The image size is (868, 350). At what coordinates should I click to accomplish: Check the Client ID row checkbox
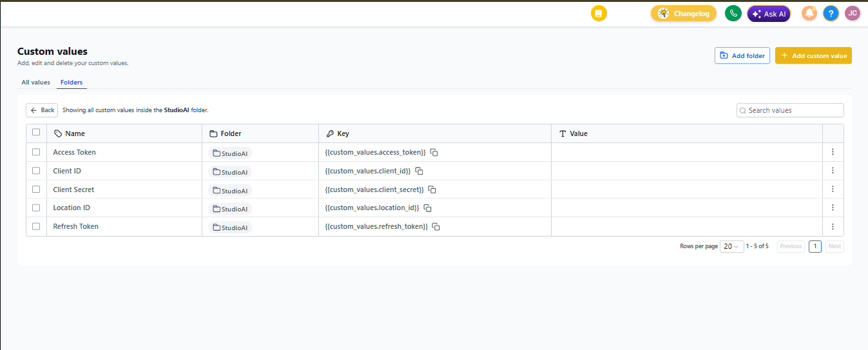(36, 171)
